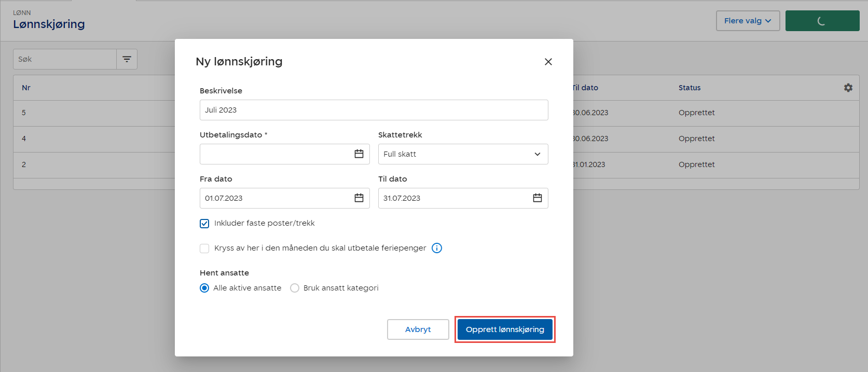Click into the Beskrivelse text field

374,110
